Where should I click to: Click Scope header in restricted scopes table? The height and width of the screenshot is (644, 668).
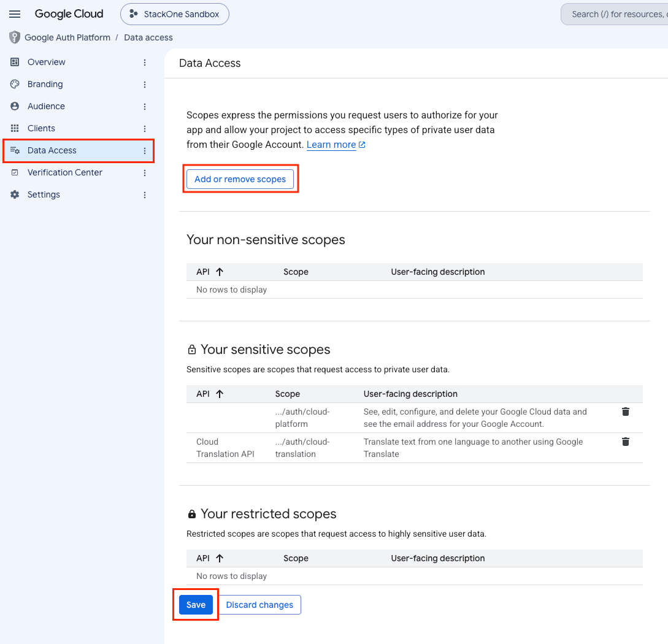coord(296,559)
